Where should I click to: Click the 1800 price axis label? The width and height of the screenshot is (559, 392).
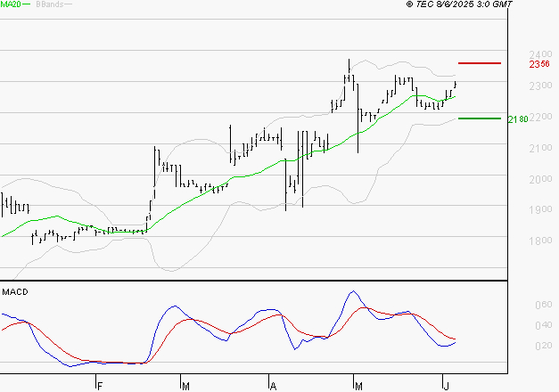pos(538,241)
